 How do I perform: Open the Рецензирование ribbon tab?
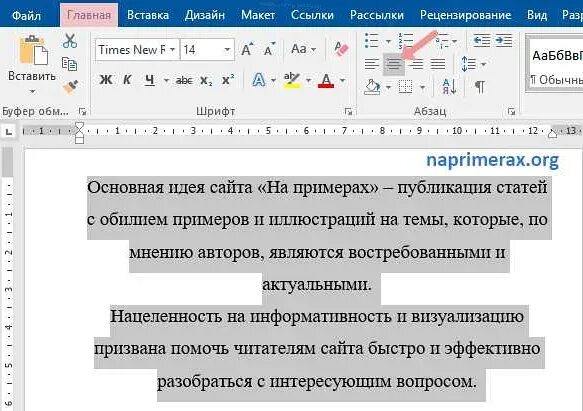(466, 15)
